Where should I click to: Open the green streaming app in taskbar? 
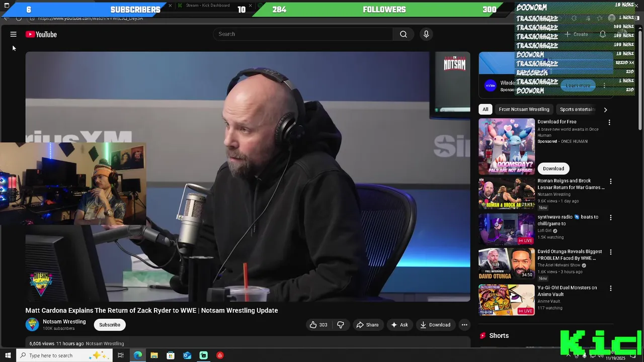coord(203,355)
